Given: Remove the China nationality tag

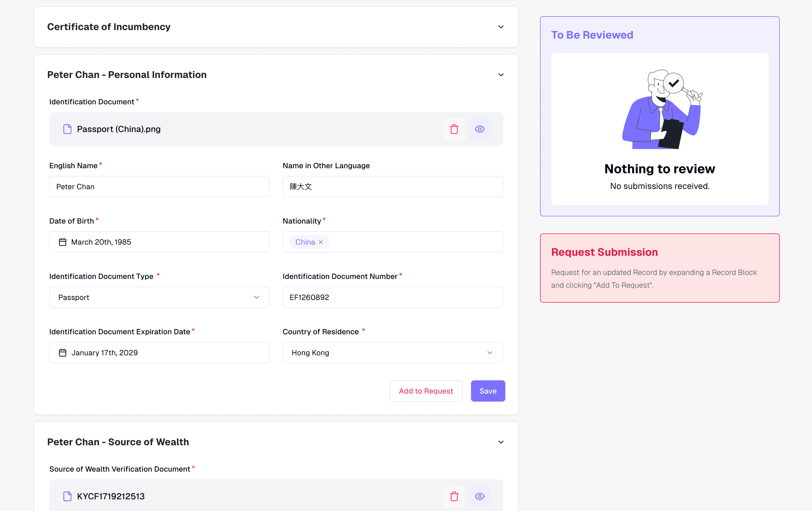Looking at the screenshot, I should tap(321, 242).
